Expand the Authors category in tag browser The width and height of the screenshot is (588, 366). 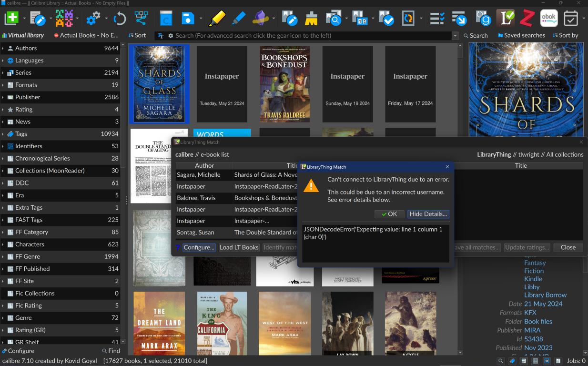tap(3, 48)
